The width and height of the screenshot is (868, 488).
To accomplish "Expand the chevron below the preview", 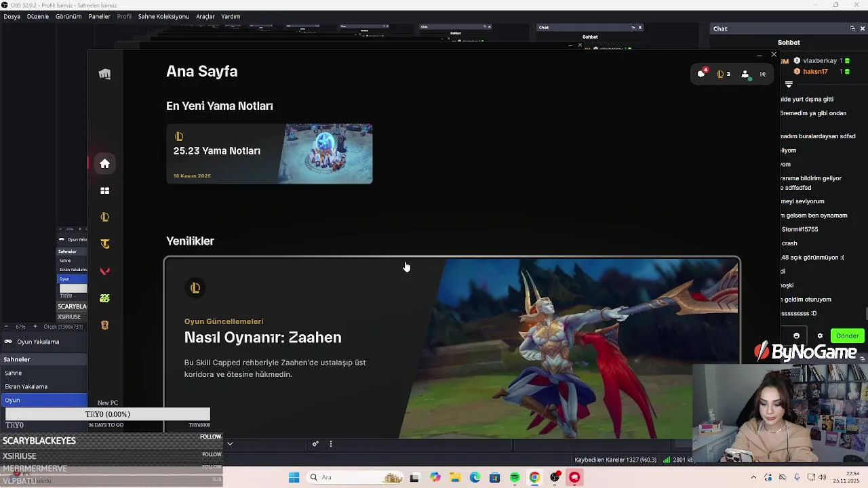I will pyautogui.click(x=230, y=444).
